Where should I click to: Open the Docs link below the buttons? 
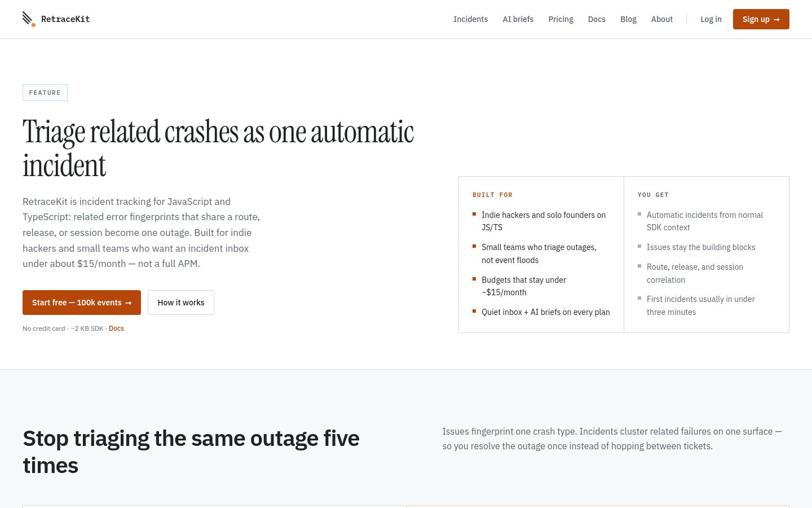coord(116,329)
